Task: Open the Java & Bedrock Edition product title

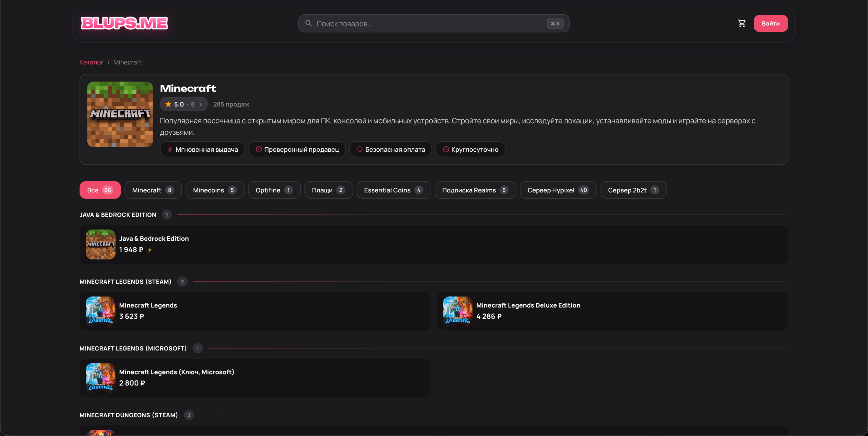Action: coord(154,239)
